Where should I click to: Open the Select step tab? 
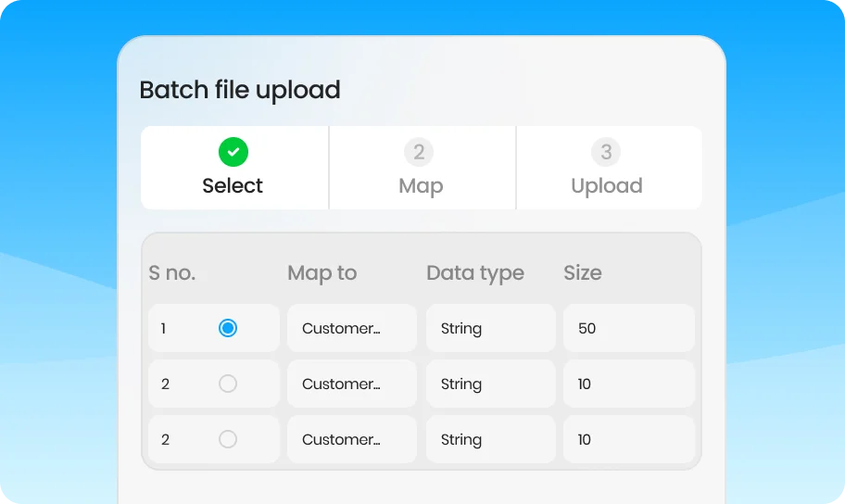[234, 168]
